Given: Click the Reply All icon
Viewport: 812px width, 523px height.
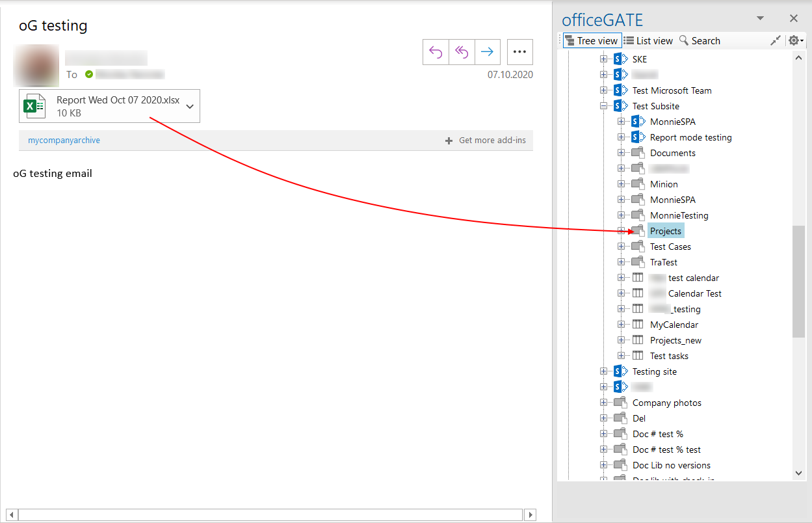Looking at the screenshot, I should pyautogui.click(x=462, y=52).
